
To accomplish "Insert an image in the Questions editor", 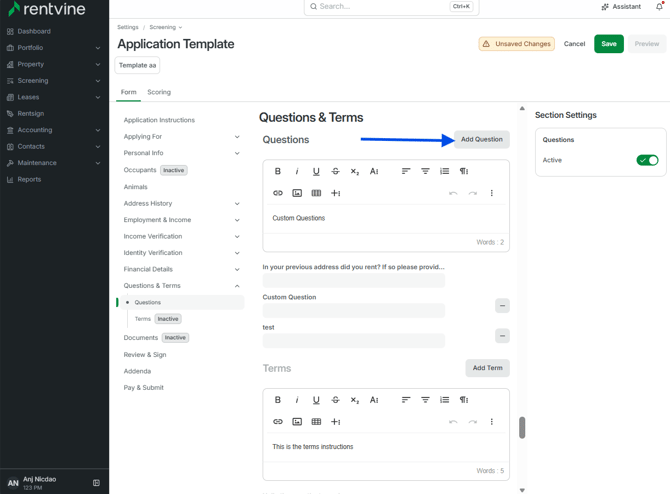I will [x=297, y=193].
